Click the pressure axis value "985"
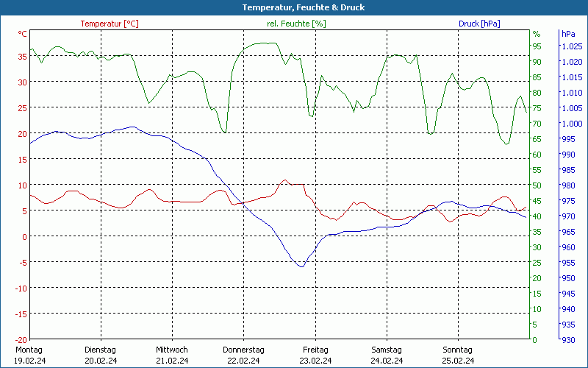 click(568, 170)
